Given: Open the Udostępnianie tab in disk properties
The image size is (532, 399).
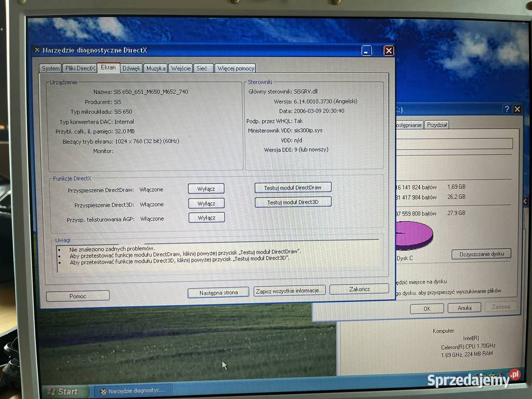Looking at the screenshot, I should (409, 125).
